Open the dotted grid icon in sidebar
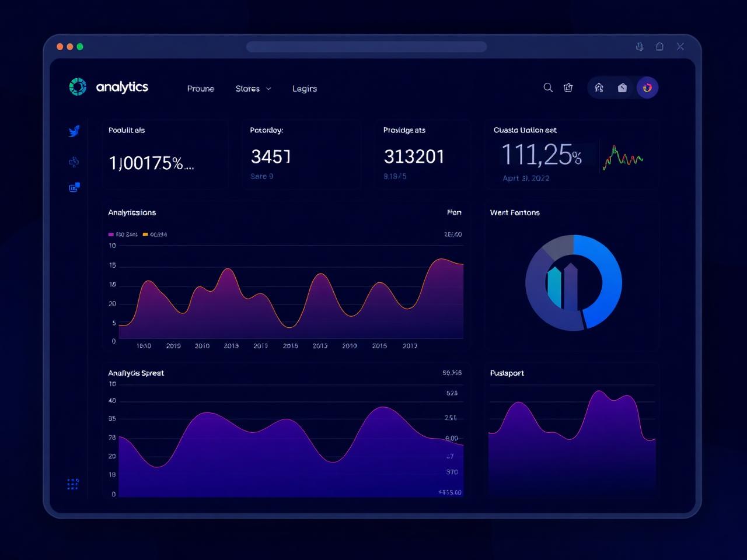The image size is (747, 560). tap(73, 484)
